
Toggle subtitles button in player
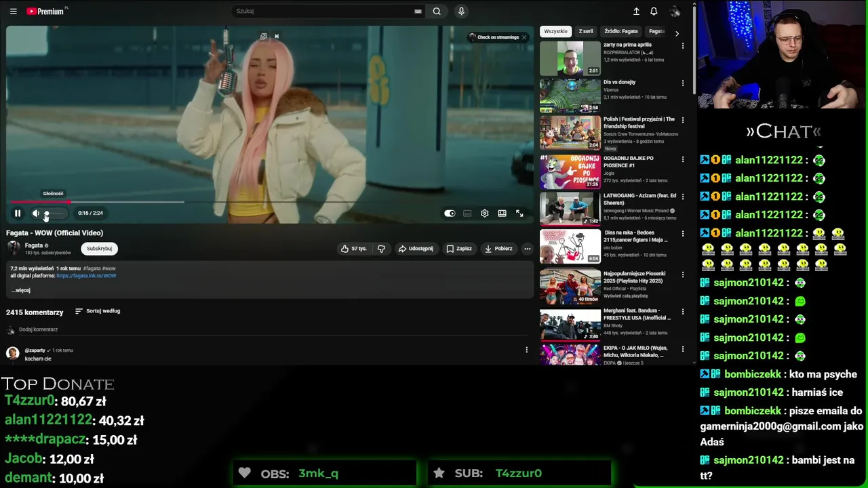pos(467,213)
